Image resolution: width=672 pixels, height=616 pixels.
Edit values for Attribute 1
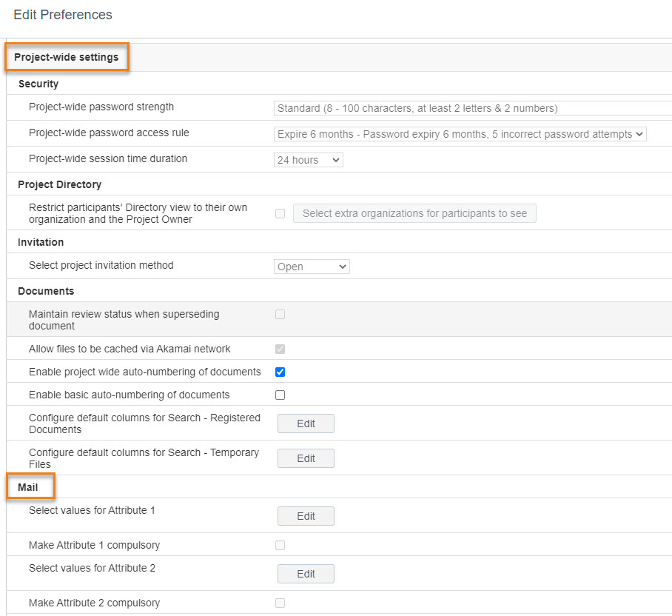click(306, 516)
